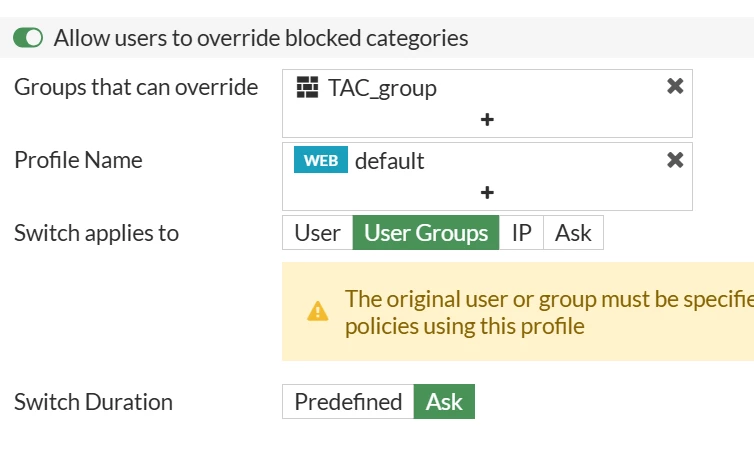
Task: Click the yellow warning triangle icon
Action: pos(318,311)
